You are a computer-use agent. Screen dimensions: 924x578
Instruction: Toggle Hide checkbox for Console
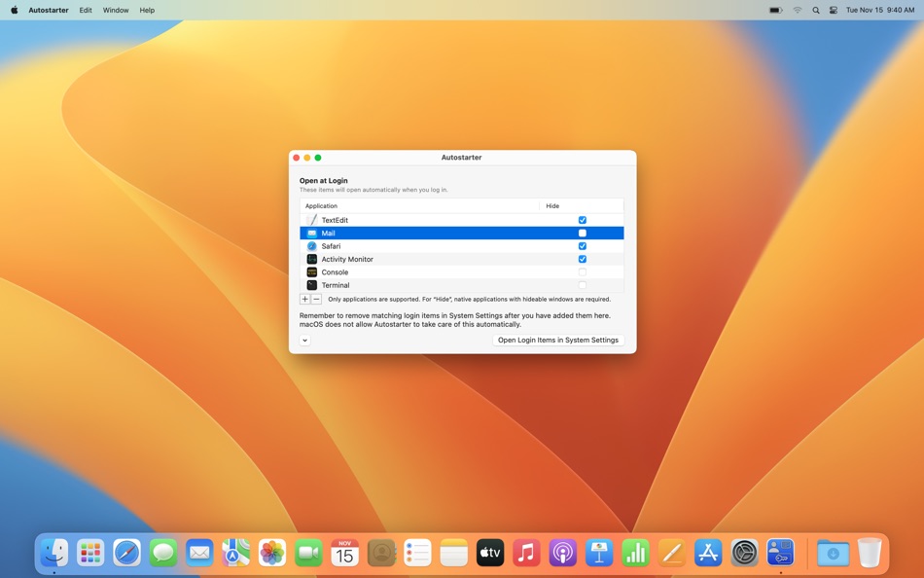coord(583,271)
